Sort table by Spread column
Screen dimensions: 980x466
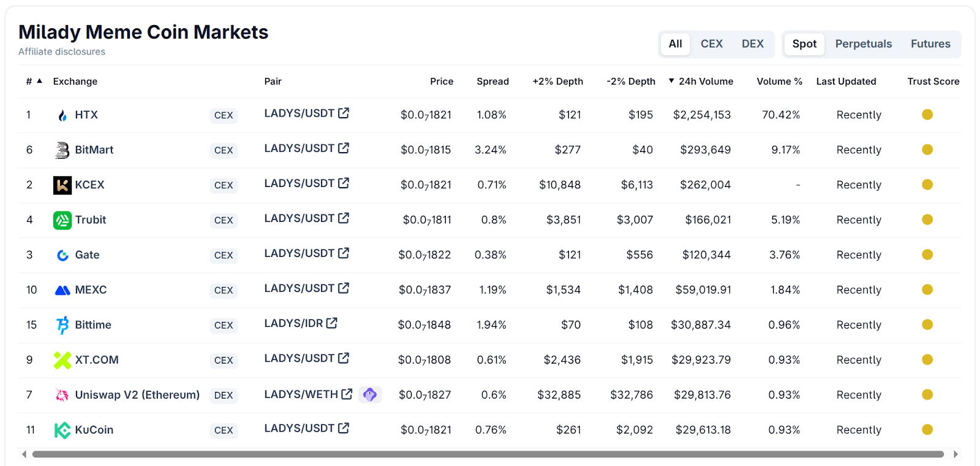pos(492,81)
